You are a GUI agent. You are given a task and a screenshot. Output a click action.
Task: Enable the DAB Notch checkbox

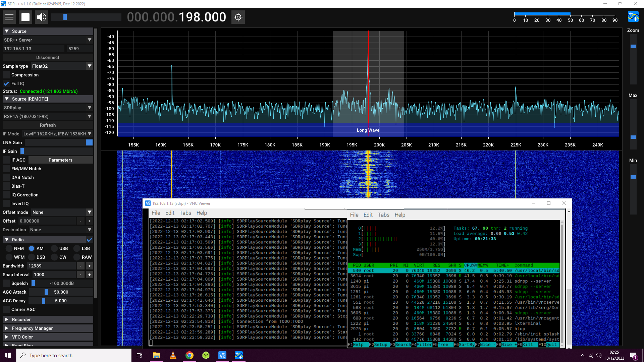(6, 177)
